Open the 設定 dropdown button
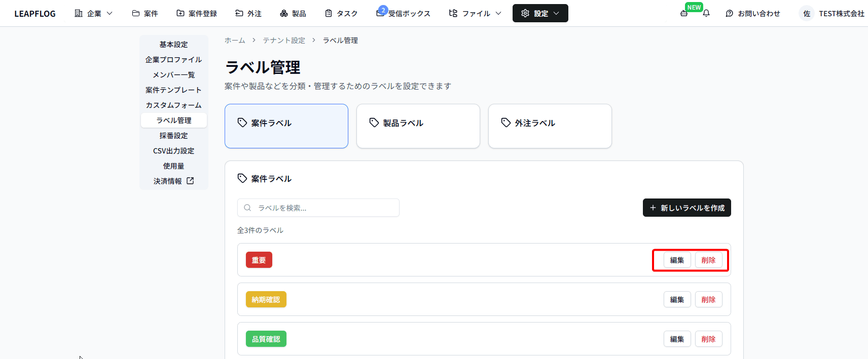 tap(540, 13)
